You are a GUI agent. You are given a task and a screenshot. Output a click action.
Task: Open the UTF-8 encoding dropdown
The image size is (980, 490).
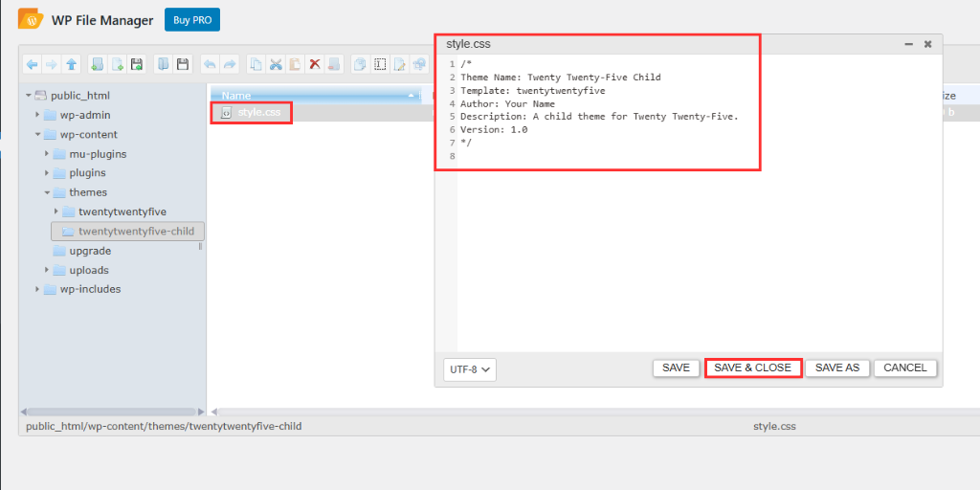pos(470,369)
